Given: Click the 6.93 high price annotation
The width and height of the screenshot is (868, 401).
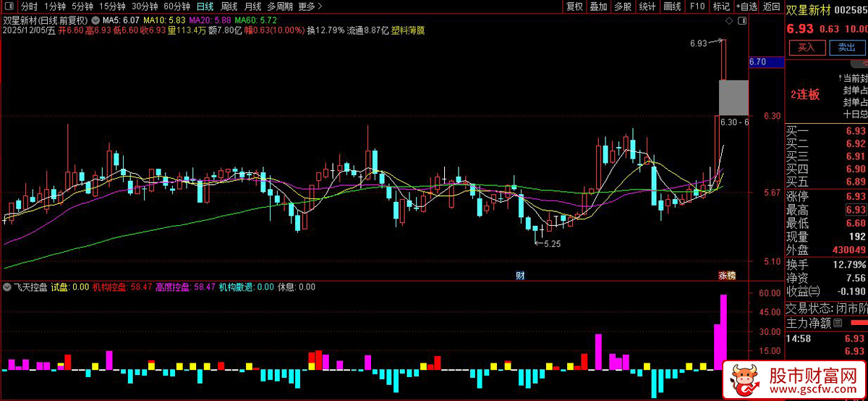Looking at the screenshot, I should (698, 44).
